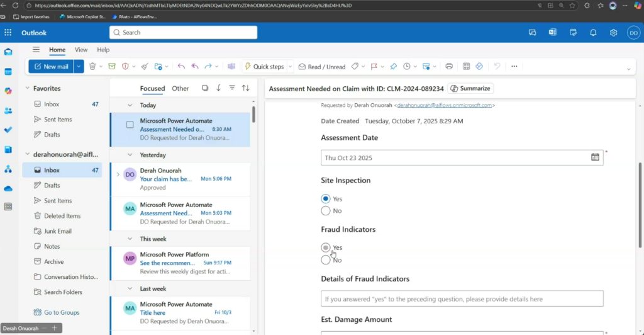Click the Delete trash icon in toolbar

tap(92, 66)
